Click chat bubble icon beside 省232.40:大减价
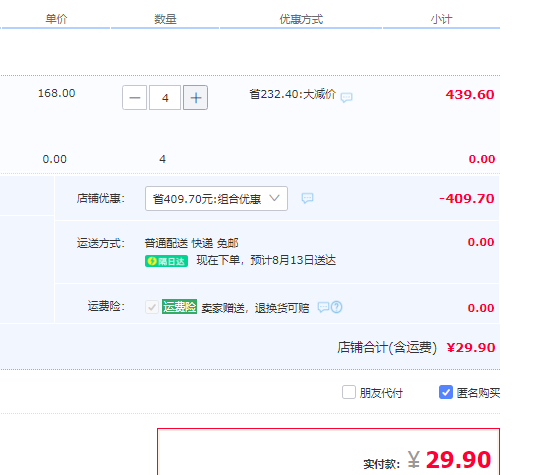Image resolution: width=535 pixels, height=475 pixels. coord(346,98)
